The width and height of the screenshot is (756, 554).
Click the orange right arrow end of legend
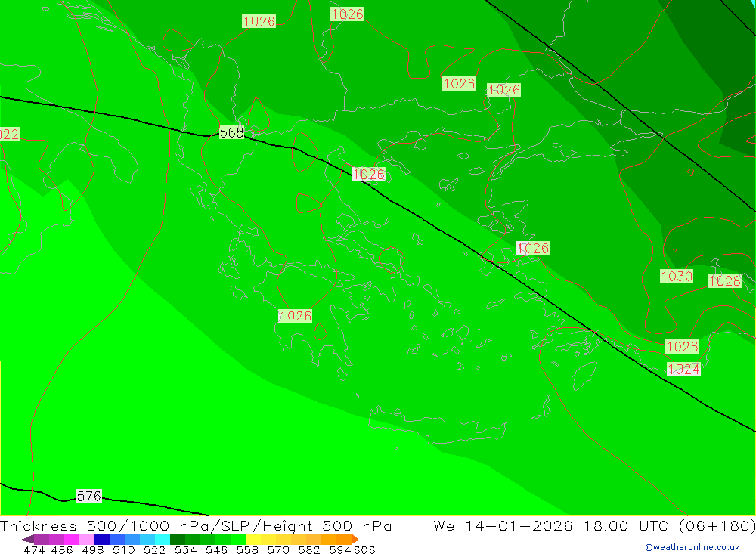click(355, 539)
